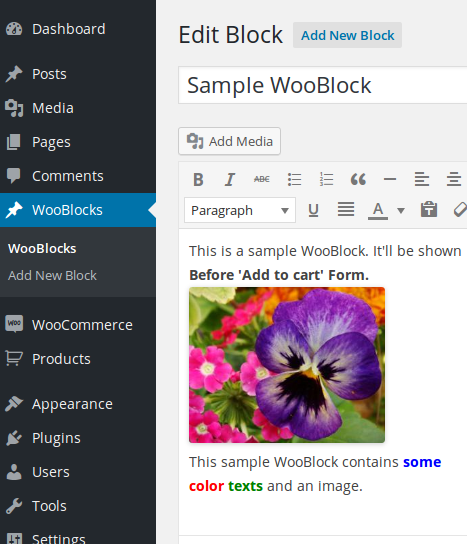
Task: Insert horizontal line separator
Action: point(390,179)
